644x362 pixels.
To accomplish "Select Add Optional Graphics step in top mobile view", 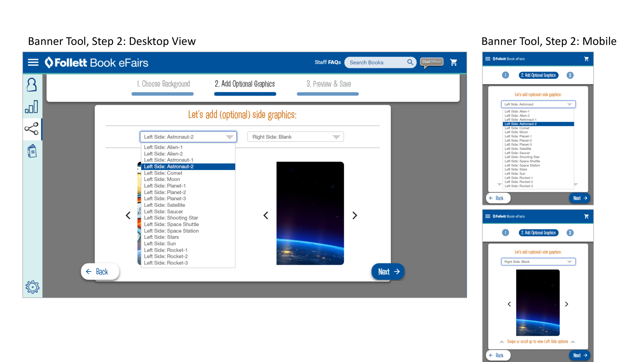I will click(538, 75).
